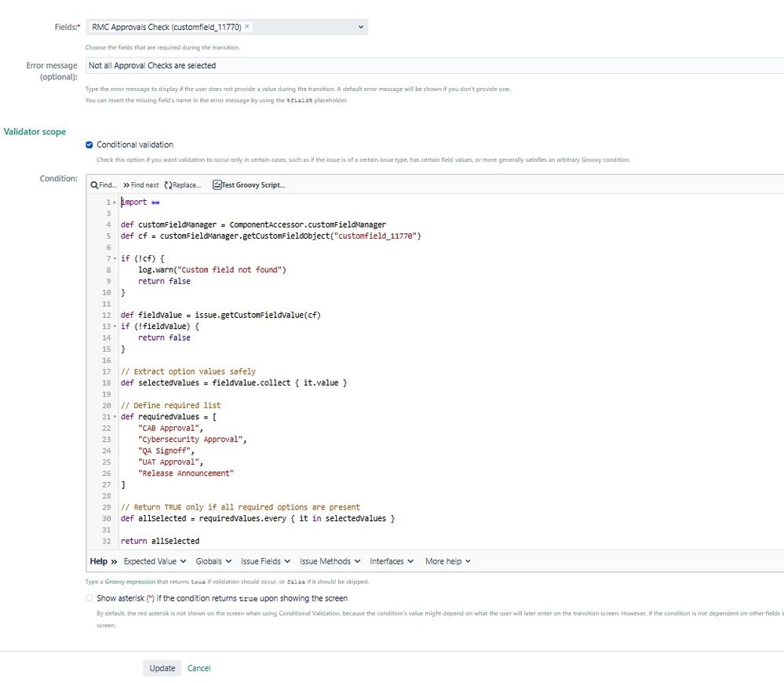Enable the Show asterisk option

[89, 598]
